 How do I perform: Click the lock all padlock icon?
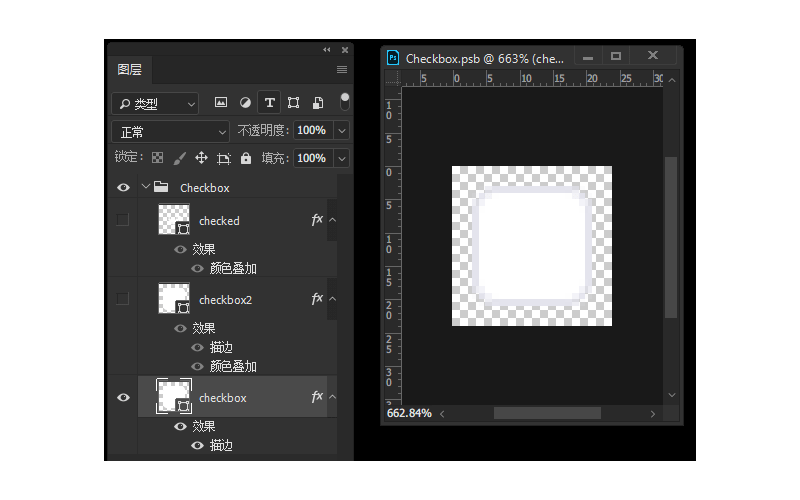(246, 158)
